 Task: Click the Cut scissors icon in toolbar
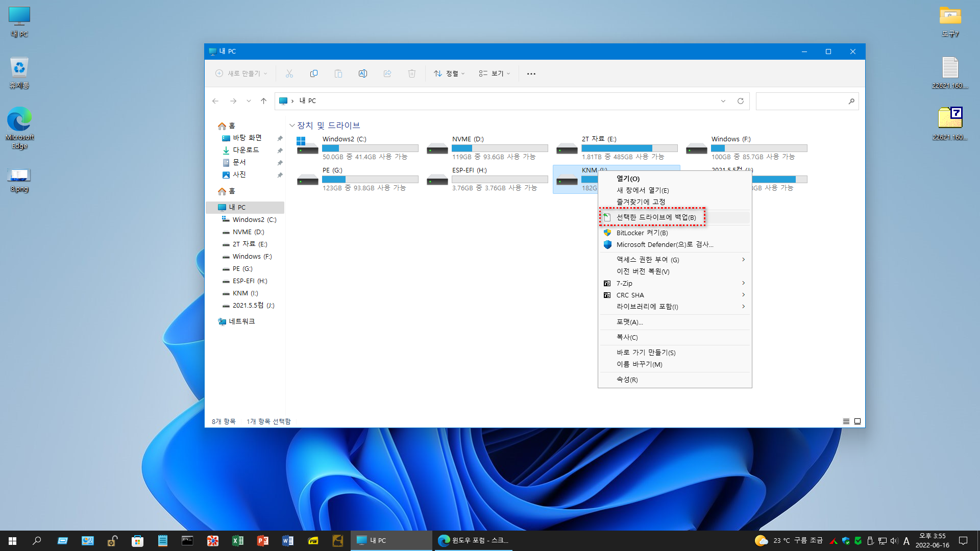click(289, 73)
